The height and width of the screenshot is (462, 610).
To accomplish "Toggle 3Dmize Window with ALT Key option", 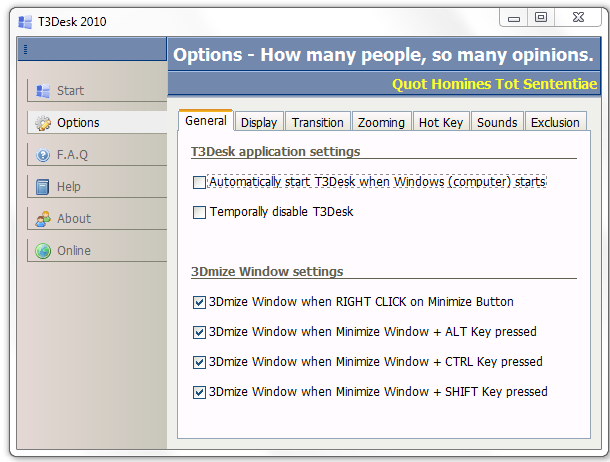I will tap(199, 332).
